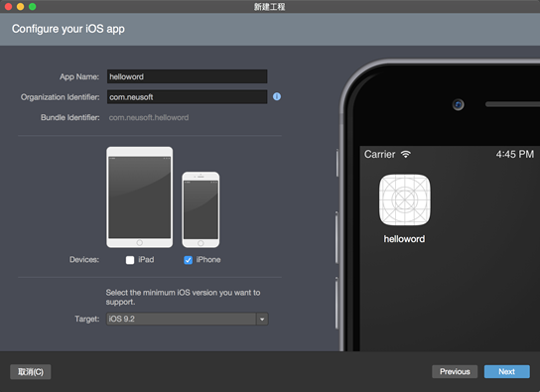This screenshot has width=540, height=392.
Task: Click the helloword app icon in preview
Action: point(405,199)
